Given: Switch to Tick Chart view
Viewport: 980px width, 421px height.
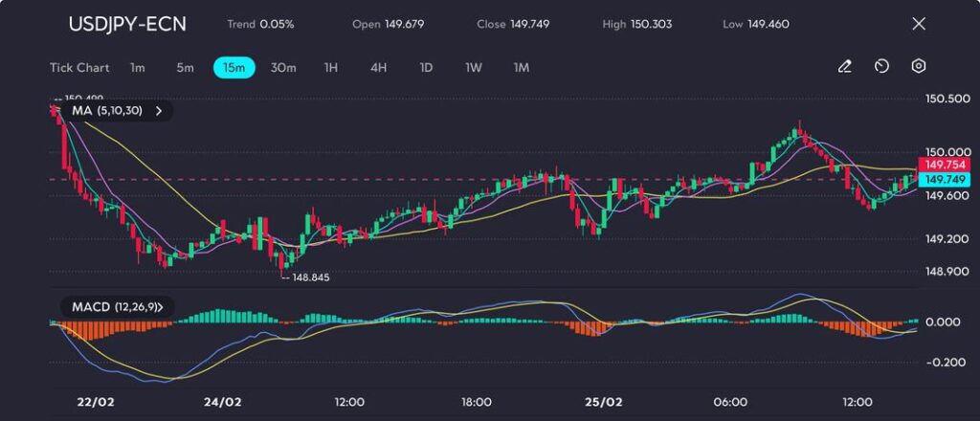Looking at the screenshot, I should point(79,68).
